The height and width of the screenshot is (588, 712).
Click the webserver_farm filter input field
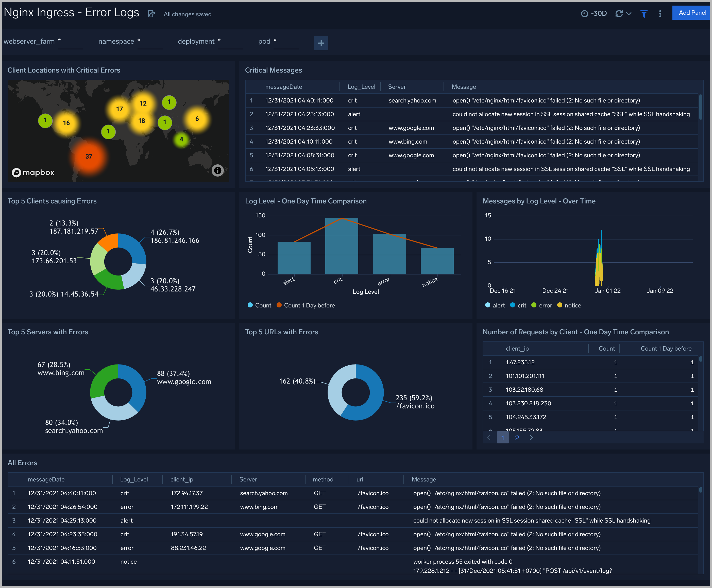click(71, 42)
